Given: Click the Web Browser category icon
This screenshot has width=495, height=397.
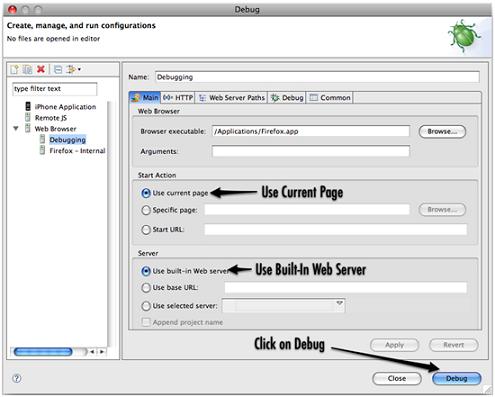Looking at the screenshot, I should coord(28,128).
